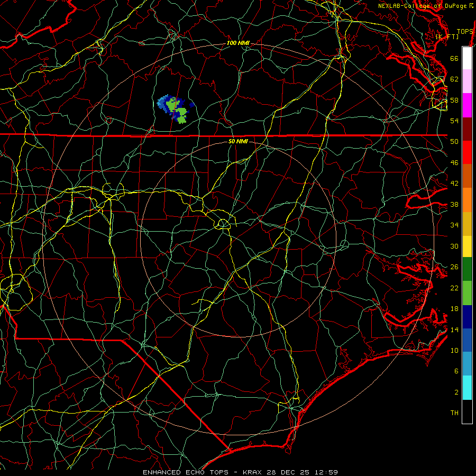Select the dark green legend swatch
The image size is (476, 476).
467,269
